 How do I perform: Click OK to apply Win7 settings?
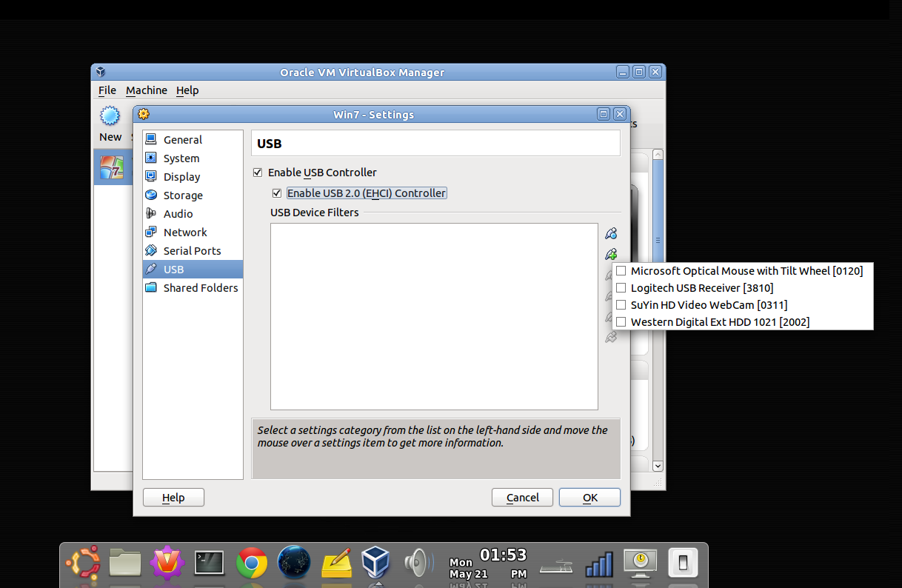[x=589, y=498]
